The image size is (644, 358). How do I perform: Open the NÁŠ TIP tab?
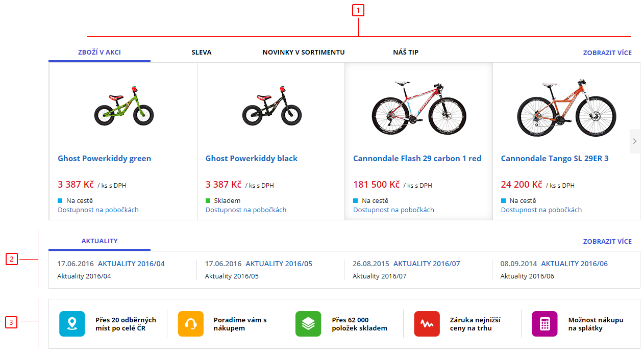(x=406, y=52)
